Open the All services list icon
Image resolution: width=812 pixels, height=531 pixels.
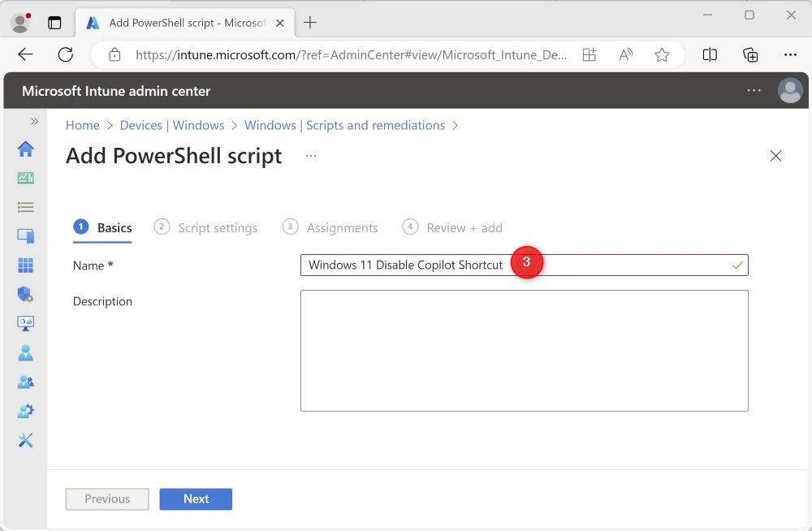[x=25, y=207]
